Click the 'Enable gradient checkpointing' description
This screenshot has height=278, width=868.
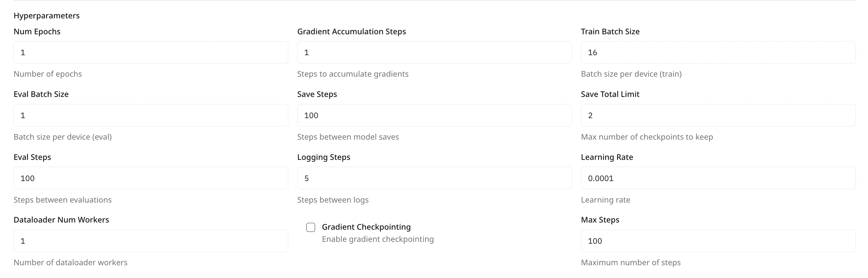pyautogui.click(x=378, y=239)
